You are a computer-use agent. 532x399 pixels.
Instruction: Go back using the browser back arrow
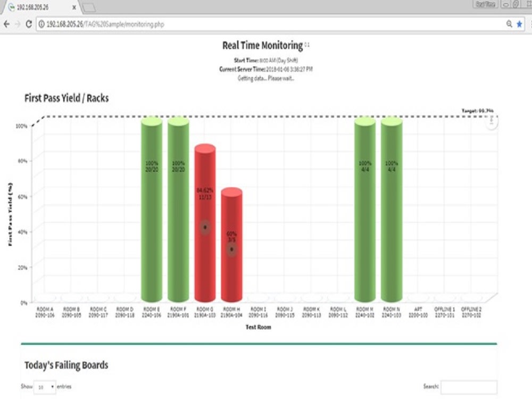tap(6, 24)
